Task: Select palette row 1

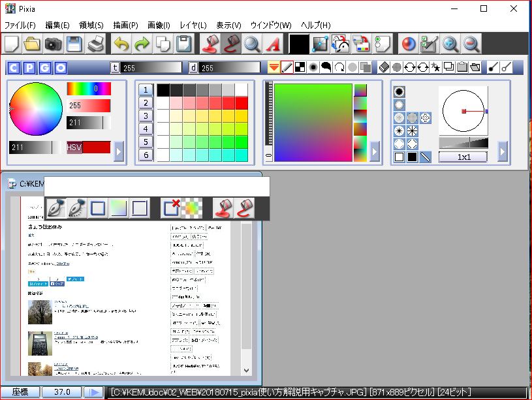Action: pyautogui.click(x=146, y=90)
